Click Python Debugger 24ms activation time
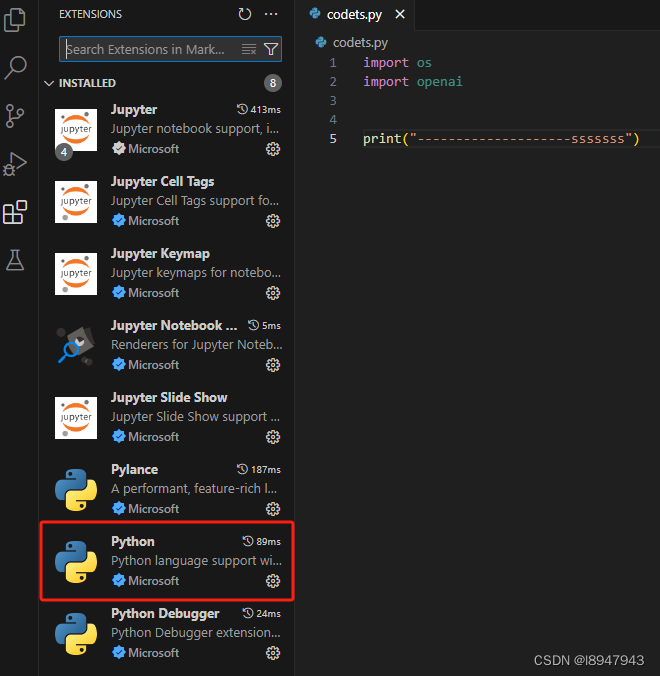Image resolution: width=660 pixels, height=676 pixels. click(262, 613)
